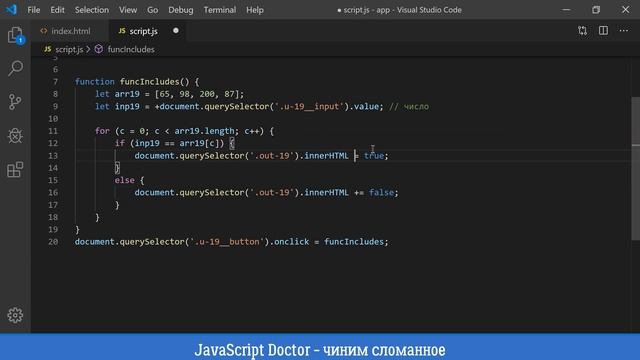The width and height of the screenshot is (640, 360).
Task: Open the Manage gear settings icon
Action: click(15, 315)
